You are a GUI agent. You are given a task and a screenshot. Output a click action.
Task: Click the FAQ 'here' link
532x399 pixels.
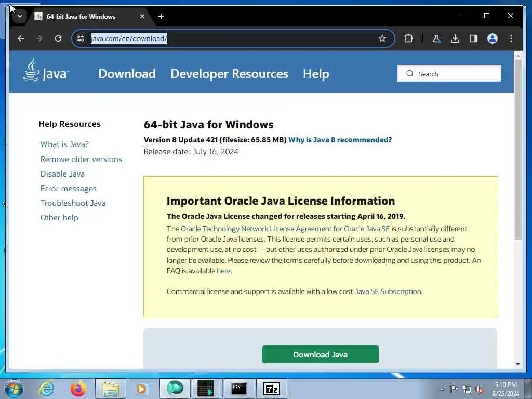pyautogui.click(x=223, y=271)
